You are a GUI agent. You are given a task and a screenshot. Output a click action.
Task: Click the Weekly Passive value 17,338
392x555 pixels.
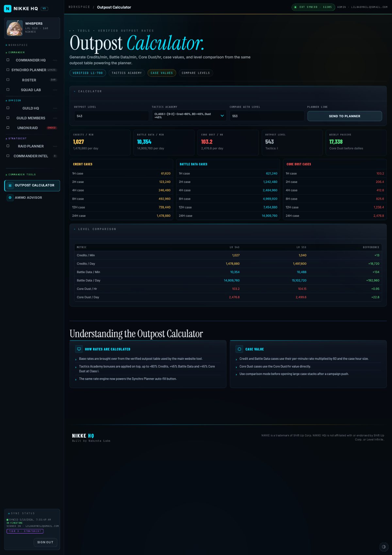pos(336,142)
